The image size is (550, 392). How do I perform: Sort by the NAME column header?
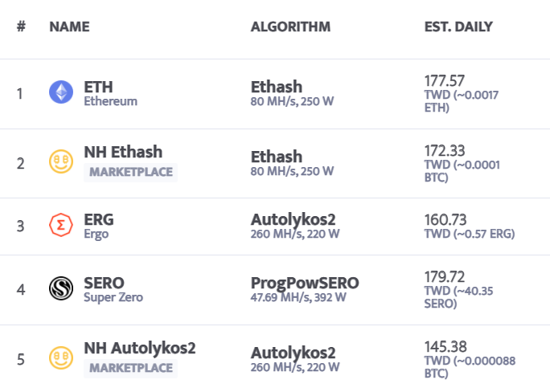[x=69, y=27]
